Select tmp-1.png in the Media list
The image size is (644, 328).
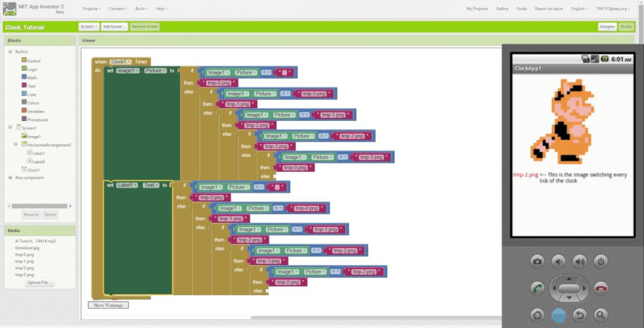coord(25,261)
